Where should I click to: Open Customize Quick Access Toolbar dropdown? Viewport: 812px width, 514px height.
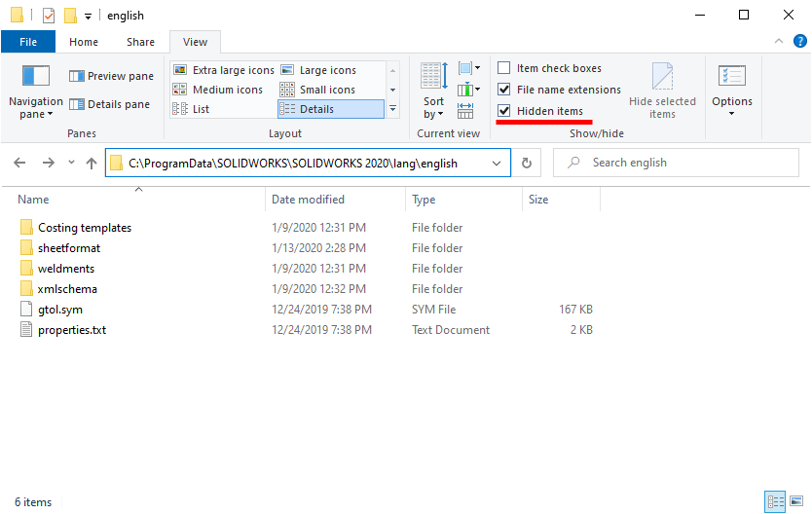point(88,17)
